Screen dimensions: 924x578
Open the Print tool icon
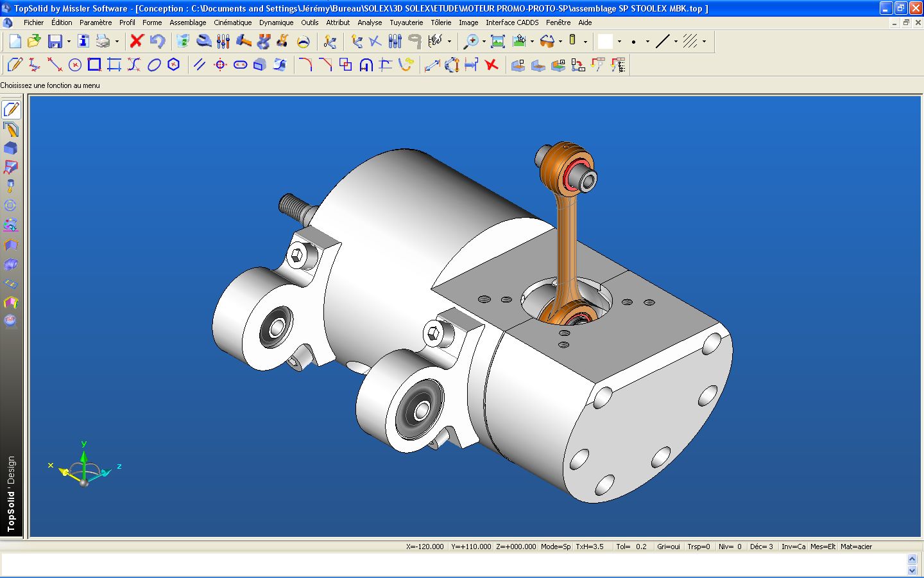[x=103, y=42]
